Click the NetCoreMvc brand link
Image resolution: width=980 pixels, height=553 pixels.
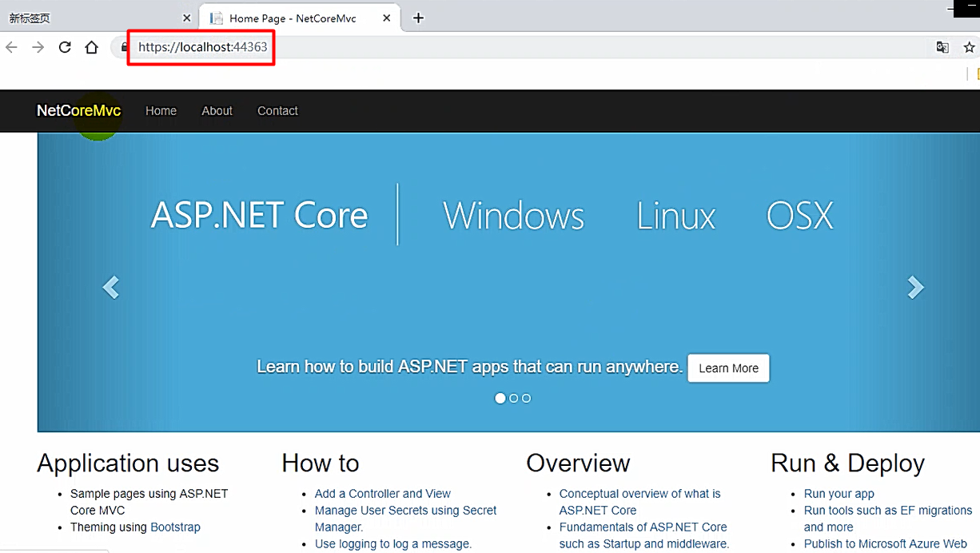click(79, 111)
